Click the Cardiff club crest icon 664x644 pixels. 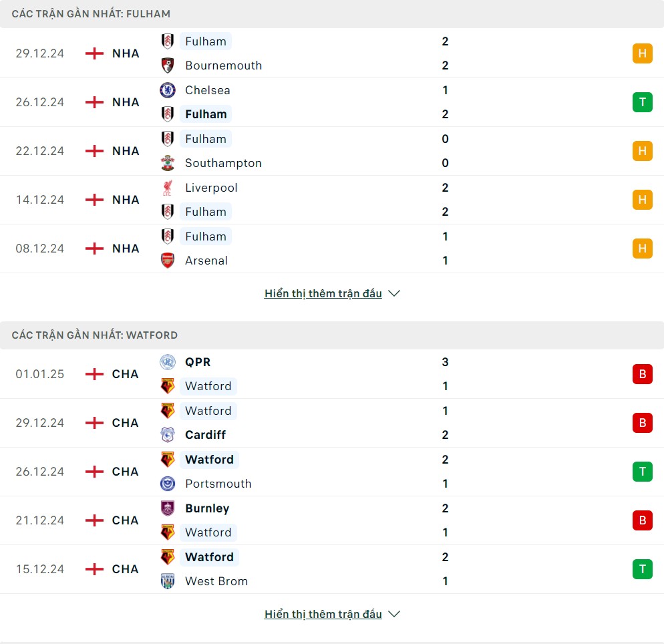coord(168,435)
